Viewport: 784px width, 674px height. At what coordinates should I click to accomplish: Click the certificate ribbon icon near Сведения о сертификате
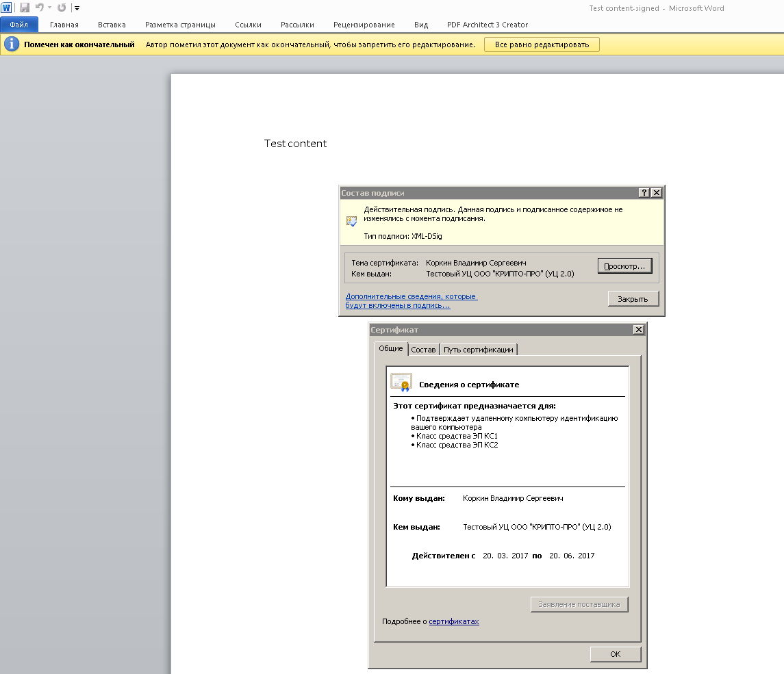(x=401, y=383)
